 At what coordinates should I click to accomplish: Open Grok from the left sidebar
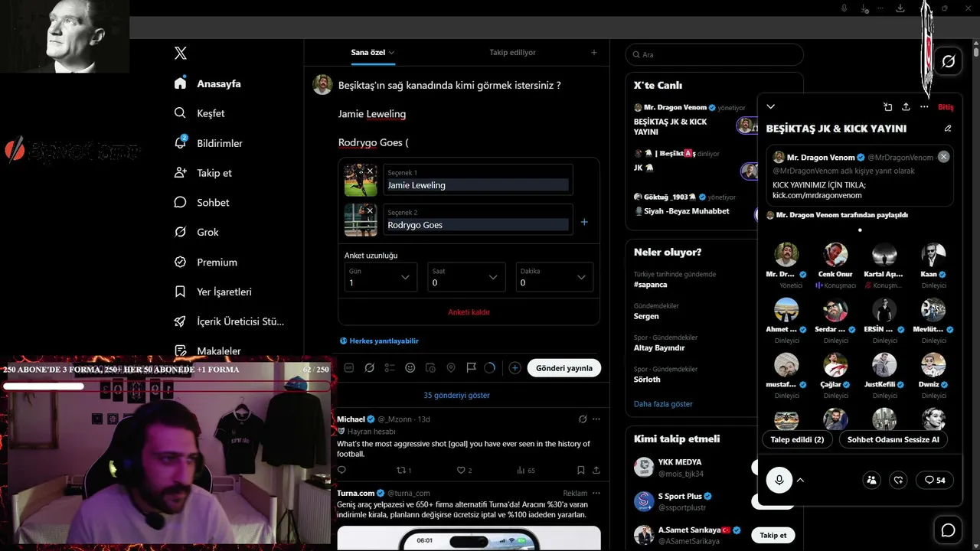[197, 232]
